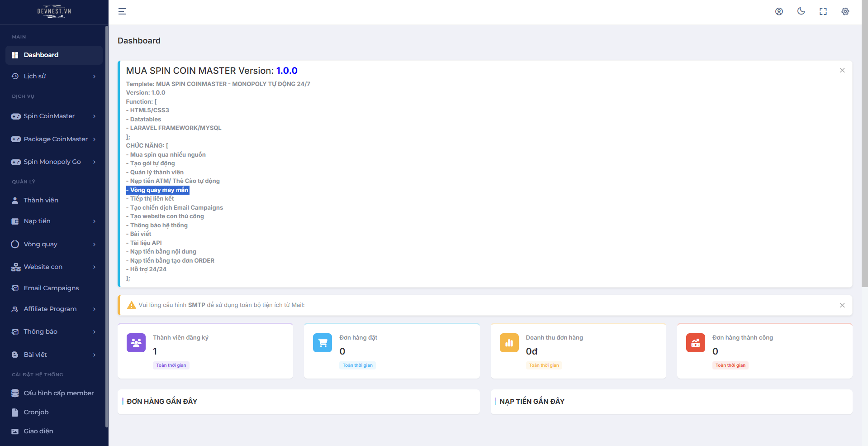Click the Nạp tiền wallet icon

tap(15, 221)
